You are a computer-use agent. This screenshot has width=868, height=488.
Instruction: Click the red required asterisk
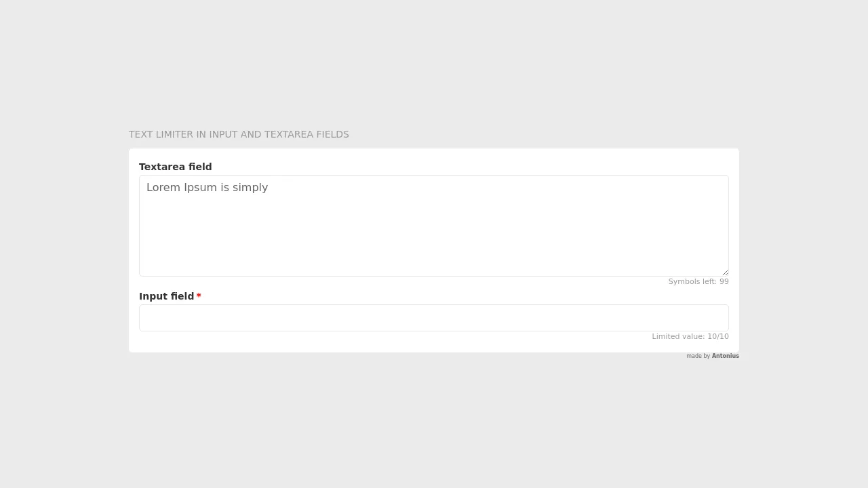coord(199,296)
